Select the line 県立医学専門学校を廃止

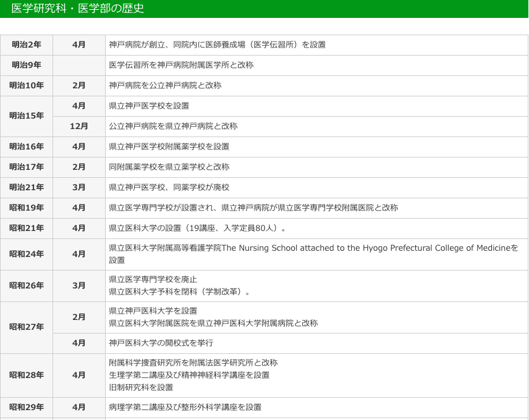point(153,280)
